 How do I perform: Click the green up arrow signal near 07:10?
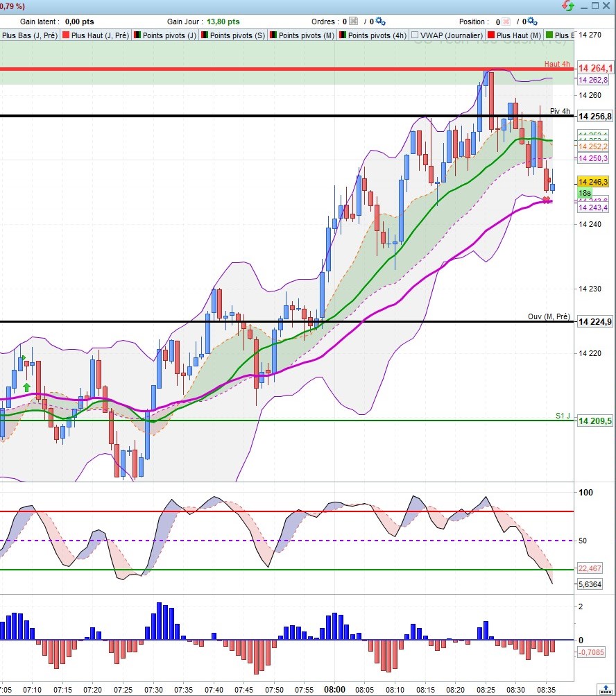tap(26, 387)
